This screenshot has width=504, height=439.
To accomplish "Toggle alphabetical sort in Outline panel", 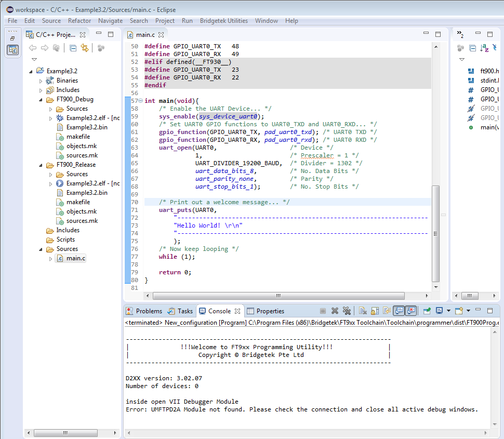I will pyautogui.click(x=484, y=48).
